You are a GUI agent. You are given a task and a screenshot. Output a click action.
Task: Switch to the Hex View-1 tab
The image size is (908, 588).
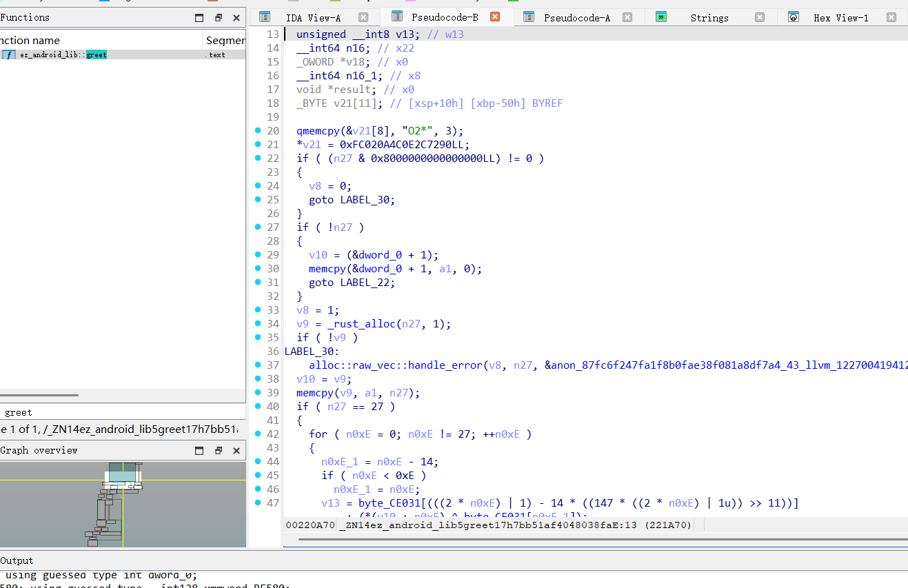pyautogui.click(x=840, y=18)
